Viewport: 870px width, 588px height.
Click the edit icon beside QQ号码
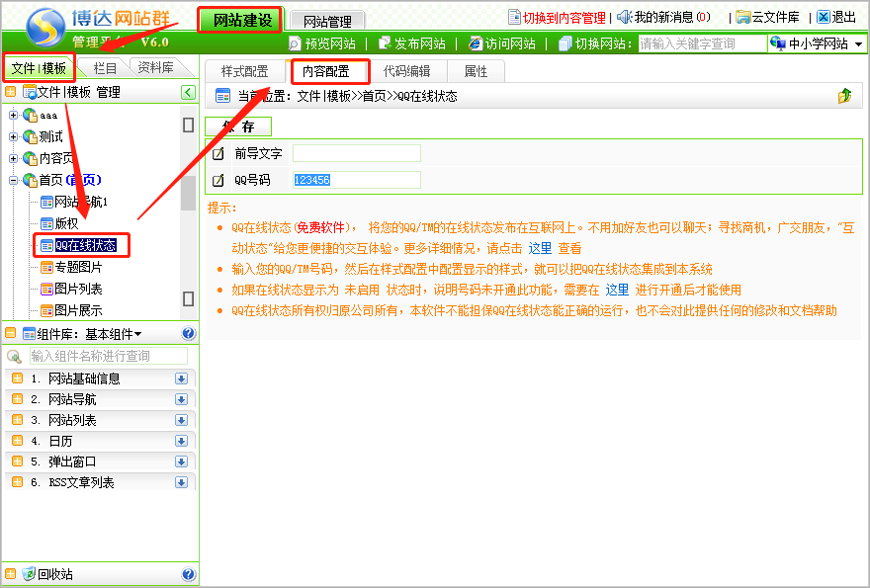click(x=218, y=180)
